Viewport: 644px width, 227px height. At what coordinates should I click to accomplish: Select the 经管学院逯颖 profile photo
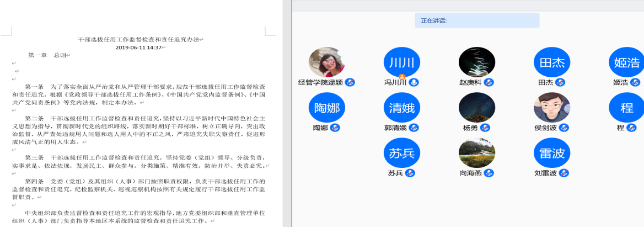click(326, 62)
